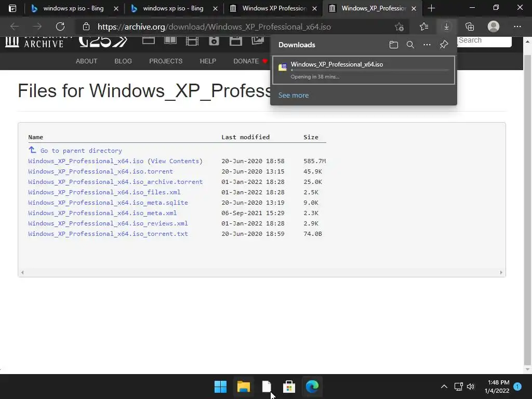Click the download progress bar
532x399 pixels.
[369, 70]
